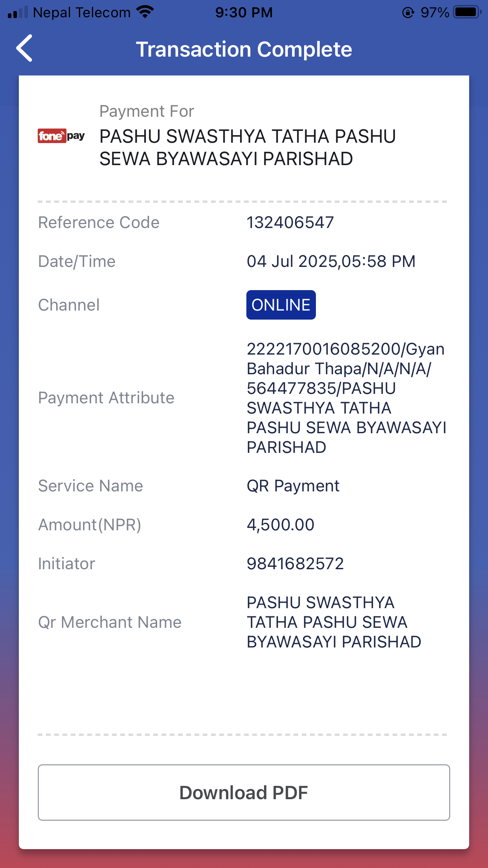The width and height of the screenshot is (488, 868).
Task: Download the receipt as PDF
Action: pos(244,792)
